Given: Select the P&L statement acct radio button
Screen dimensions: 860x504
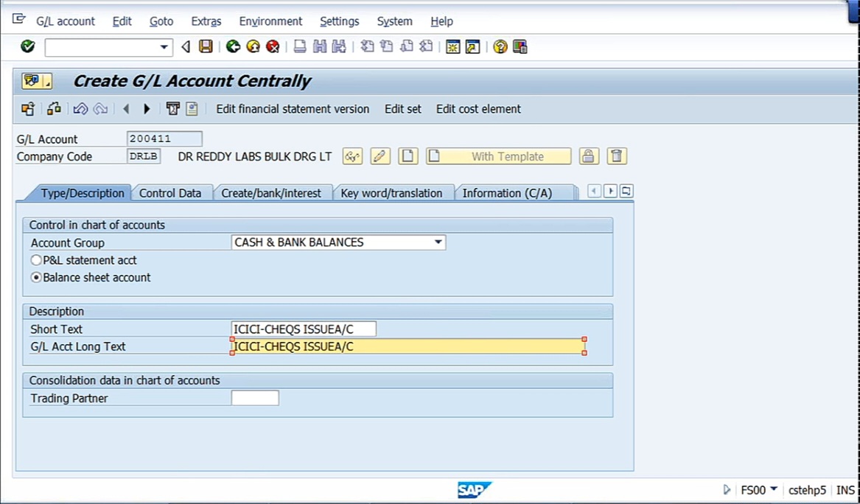Looking at the screenshot, I should [36, 260].
